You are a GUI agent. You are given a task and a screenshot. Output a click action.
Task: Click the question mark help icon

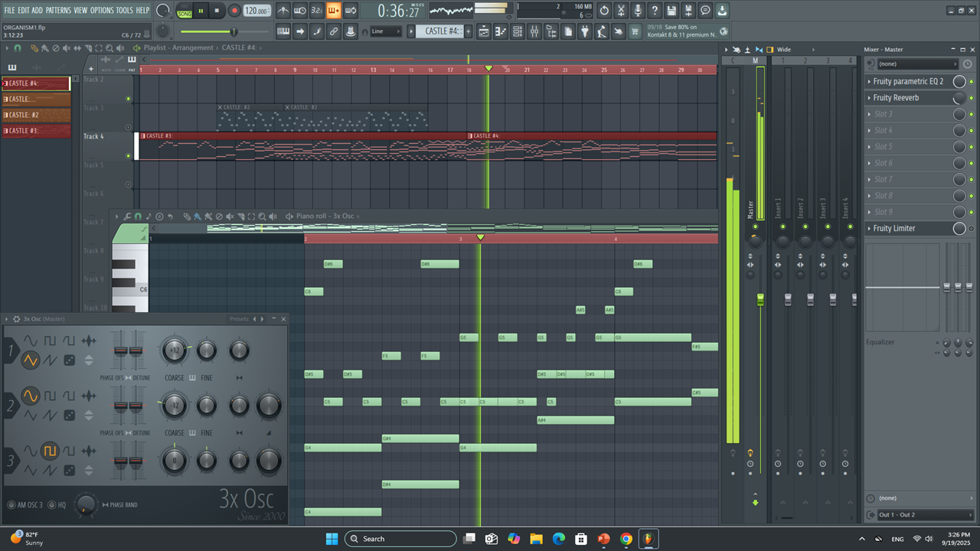click(655, 11)
